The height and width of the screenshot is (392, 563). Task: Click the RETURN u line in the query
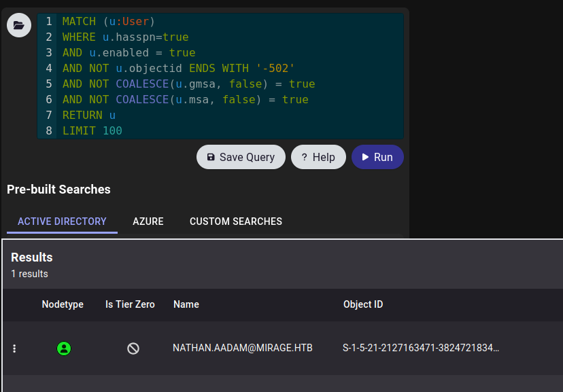88,115
